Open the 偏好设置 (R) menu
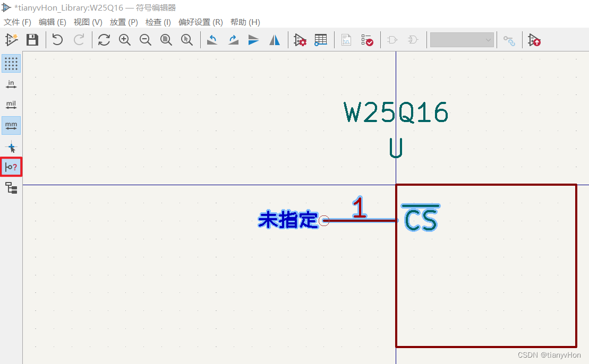589x364 pixels. click(201, 22)
